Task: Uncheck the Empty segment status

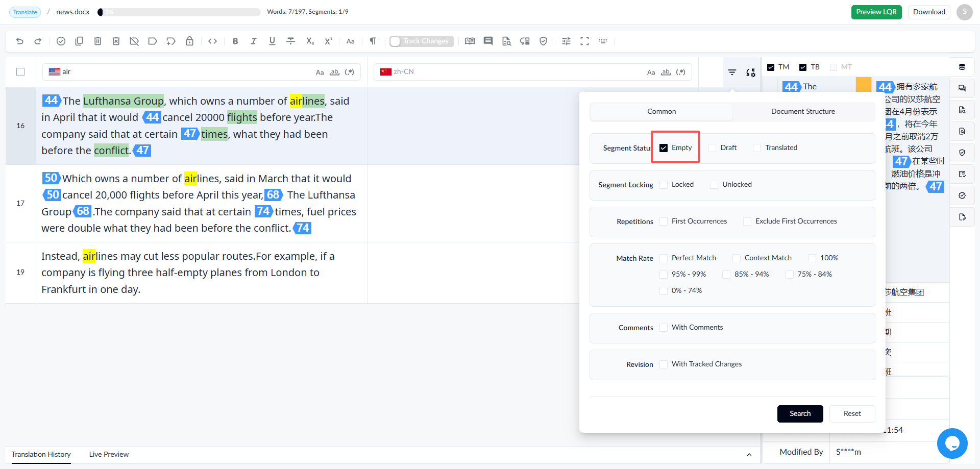Action: coord(664,148)
